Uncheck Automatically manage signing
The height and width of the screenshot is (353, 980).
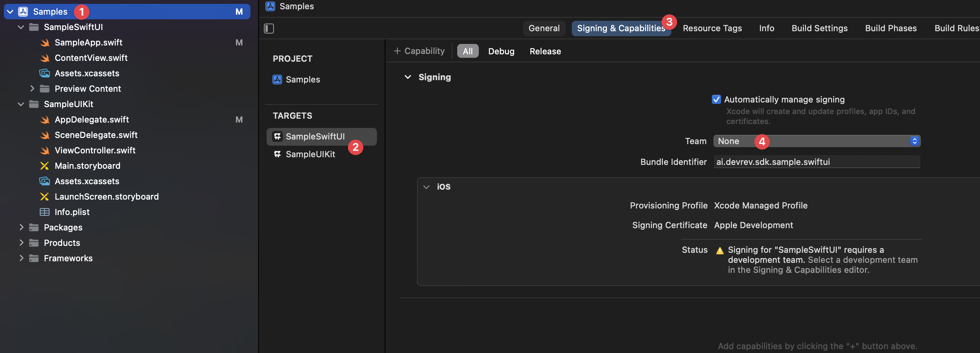tap(716, 100)
